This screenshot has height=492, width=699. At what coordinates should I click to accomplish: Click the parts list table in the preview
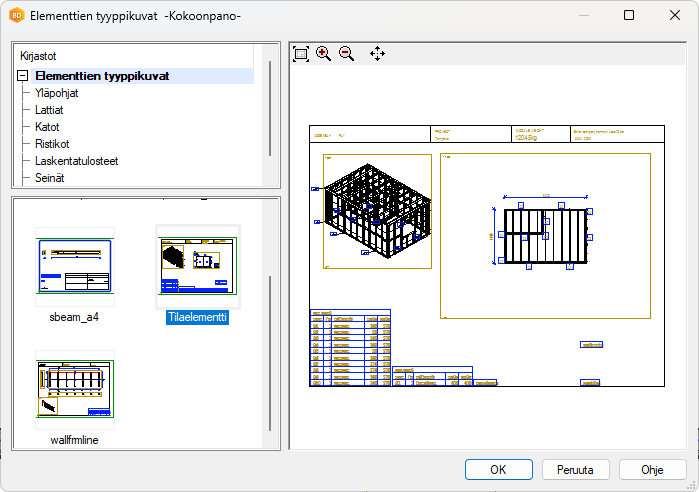tap(350, 348)
